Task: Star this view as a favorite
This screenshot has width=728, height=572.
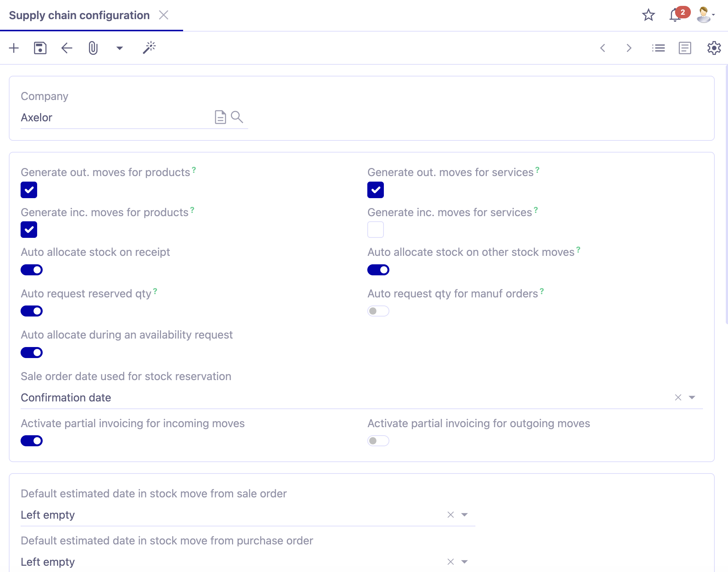Action: tap(648, 15)
